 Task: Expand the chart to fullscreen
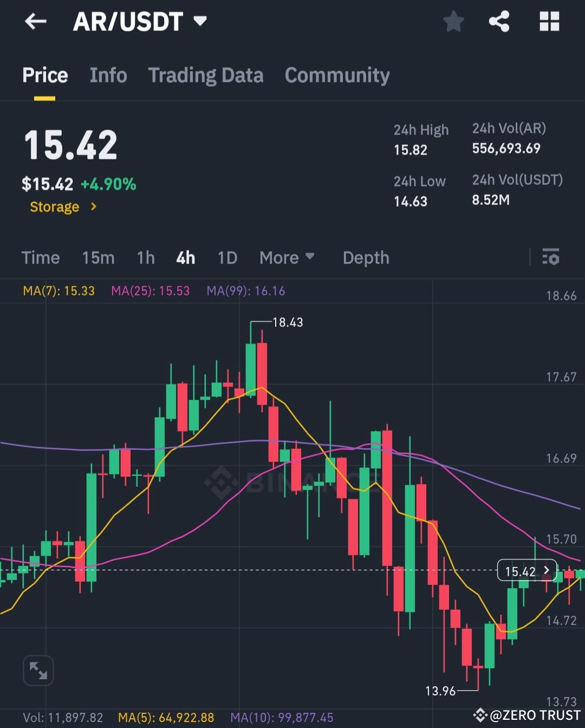(38, 671)
